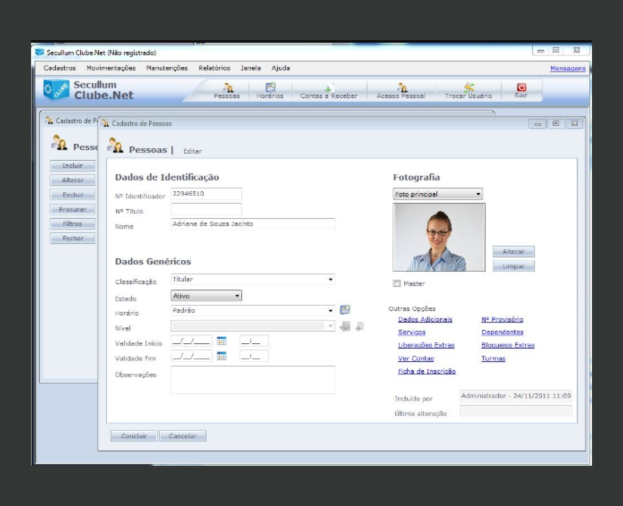Click Limpar button next to photo
The image size is (623, 506).
tap(513, 267)
